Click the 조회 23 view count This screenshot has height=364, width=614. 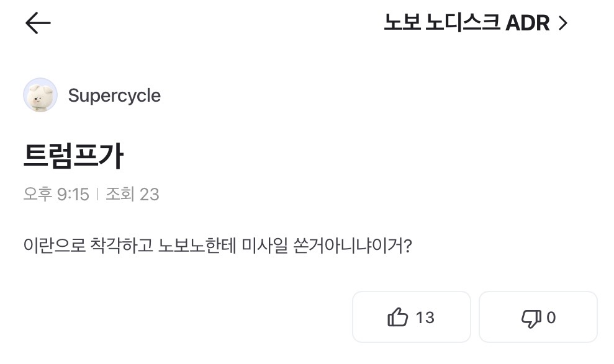pos(132,194)
